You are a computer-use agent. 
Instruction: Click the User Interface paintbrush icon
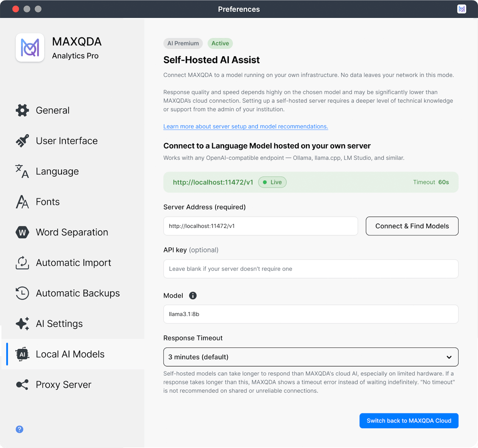pos(22,141)
